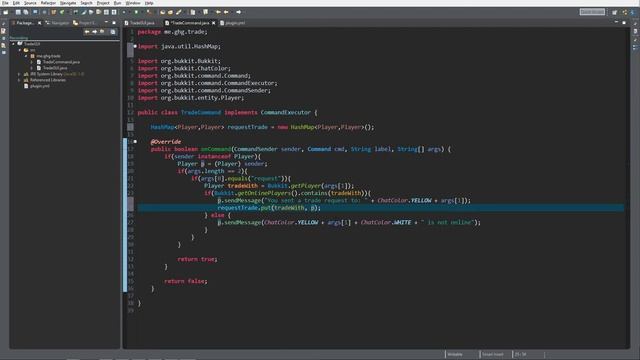Collapse the me.ghg.trade package node
The width and height of the screenshot is (640, 360).
tap(26, 56)
